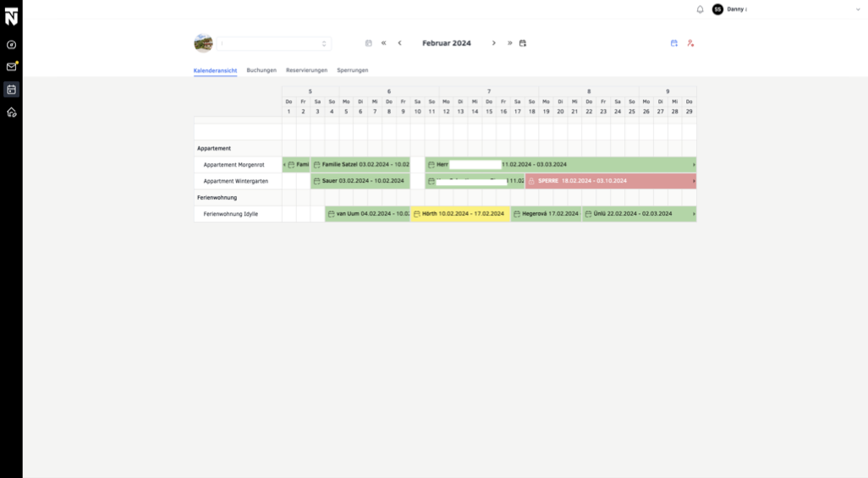This screenshot has width=868, height=478.
Task: Click the today icon left of month arrows
Action: (369, 43)
